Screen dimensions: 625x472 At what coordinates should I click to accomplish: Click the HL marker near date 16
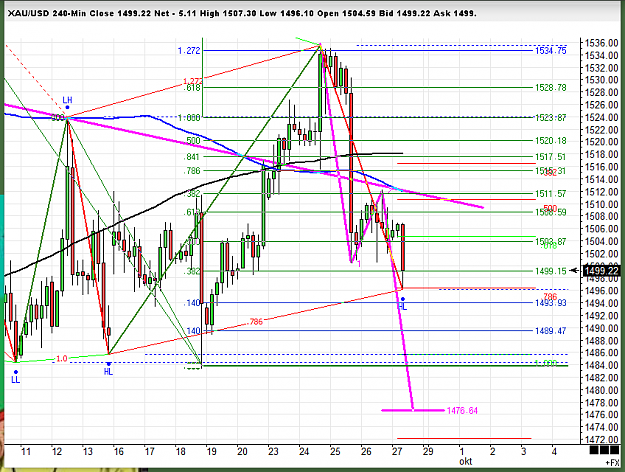pyautogui.click(x=108, y=372)
